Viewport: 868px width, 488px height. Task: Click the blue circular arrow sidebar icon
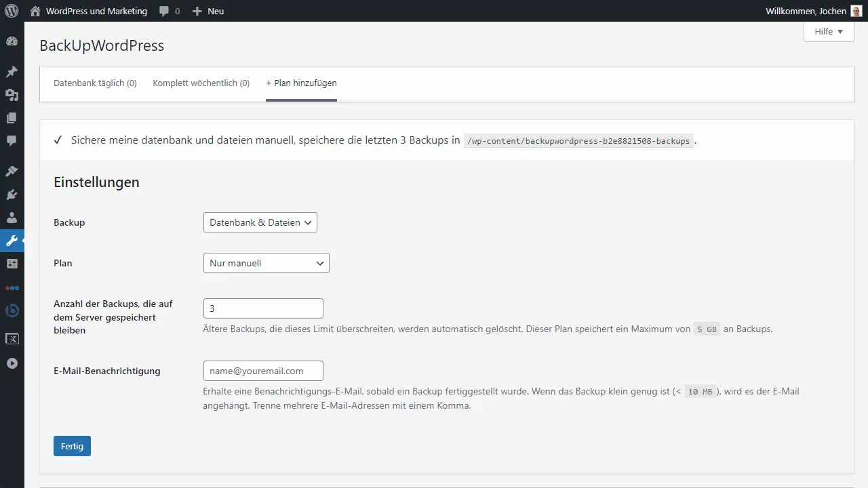tap(12, 310)
